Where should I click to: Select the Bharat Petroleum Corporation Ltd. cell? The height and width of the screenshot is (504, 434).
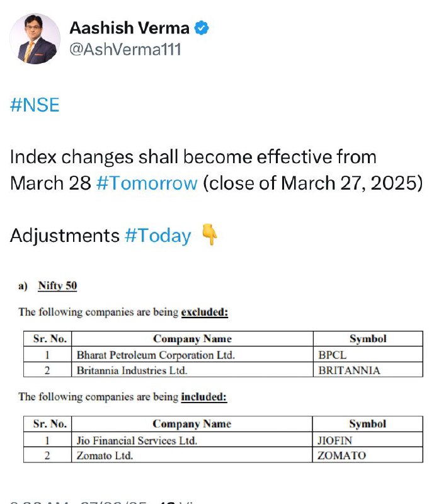click(192, 355)
